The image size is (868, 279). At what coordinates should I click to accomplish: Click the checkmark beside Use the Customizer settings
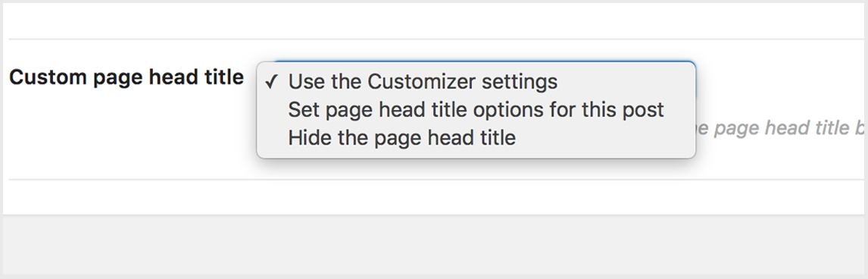tap(270, 83)
